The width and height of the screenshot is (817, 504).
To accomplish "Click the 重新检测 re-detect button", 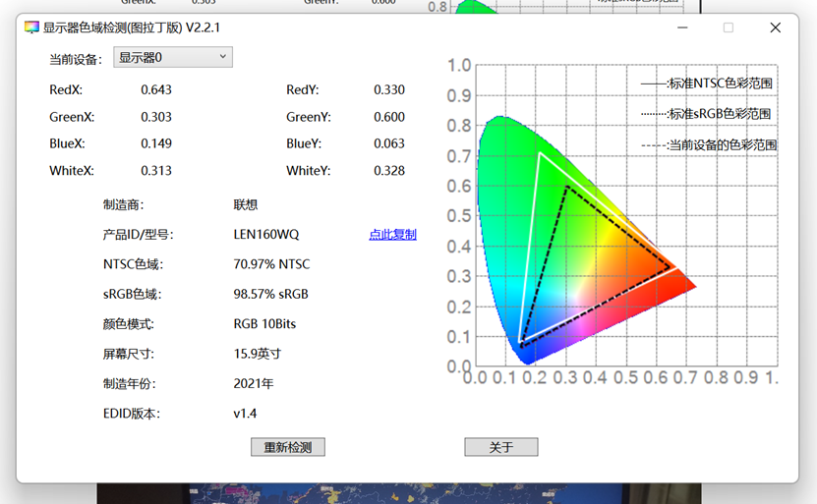I will tap(288, 447).
